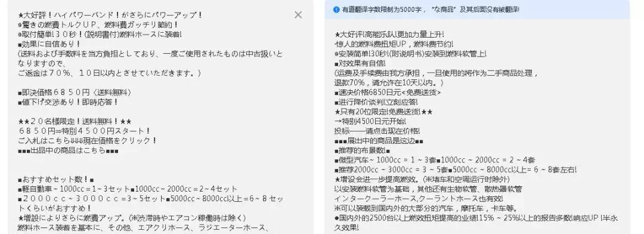Click source line '◎取付簡単！３０秒！'

(x=100, y=35)
